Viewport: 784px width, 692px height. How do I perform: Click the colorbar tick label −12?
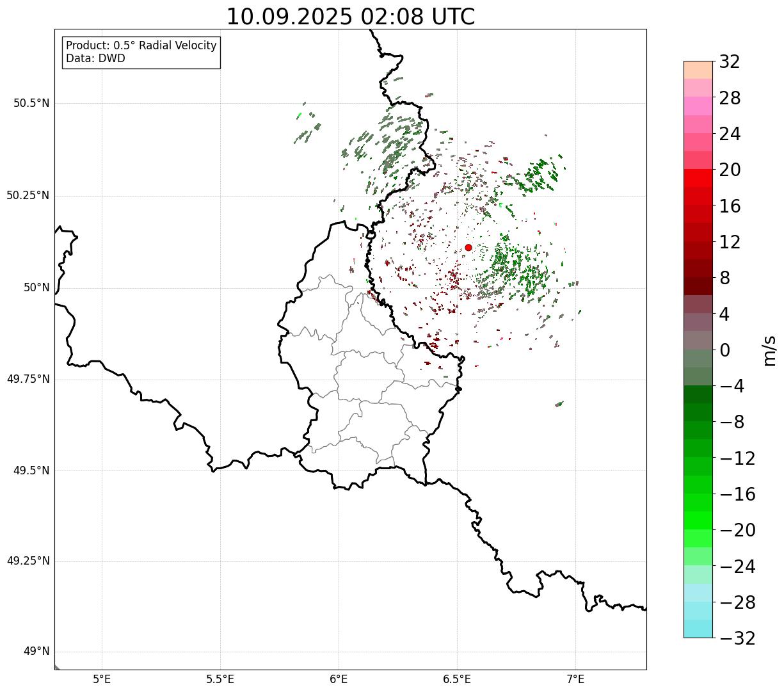737,458
